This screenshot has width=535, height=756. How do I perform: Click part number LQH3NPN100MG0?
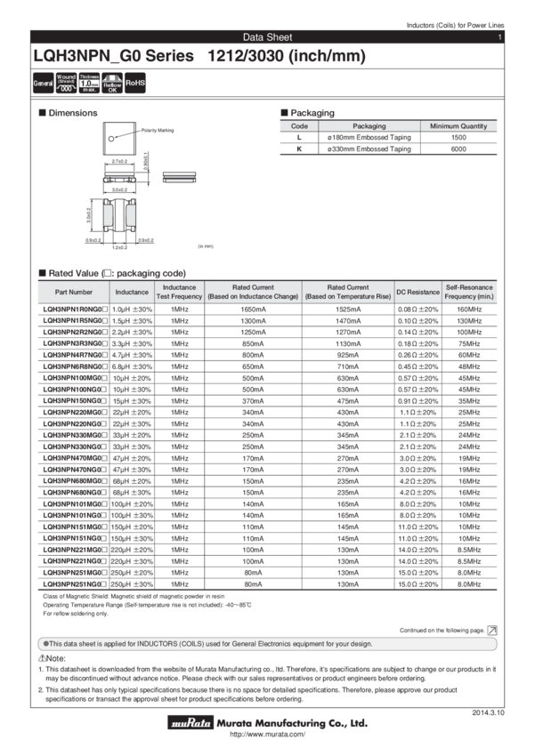coord(74,378)
